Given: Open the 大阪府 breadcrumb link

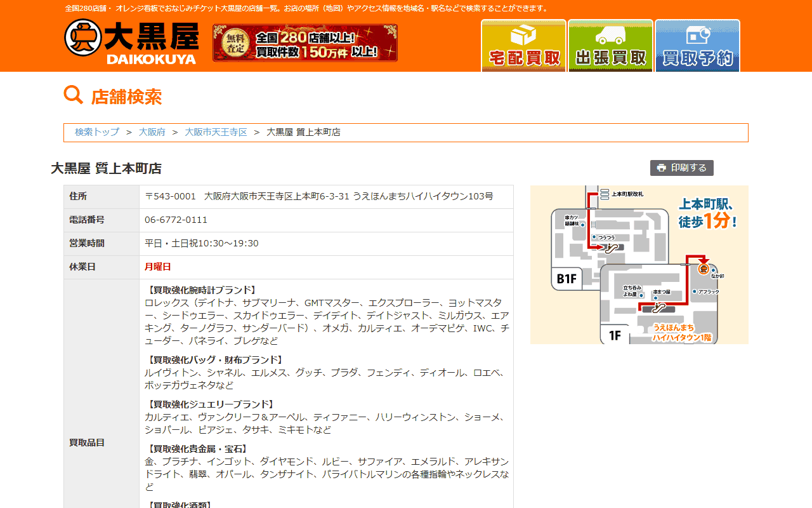Looking at the screenshot, I should 152,132.
